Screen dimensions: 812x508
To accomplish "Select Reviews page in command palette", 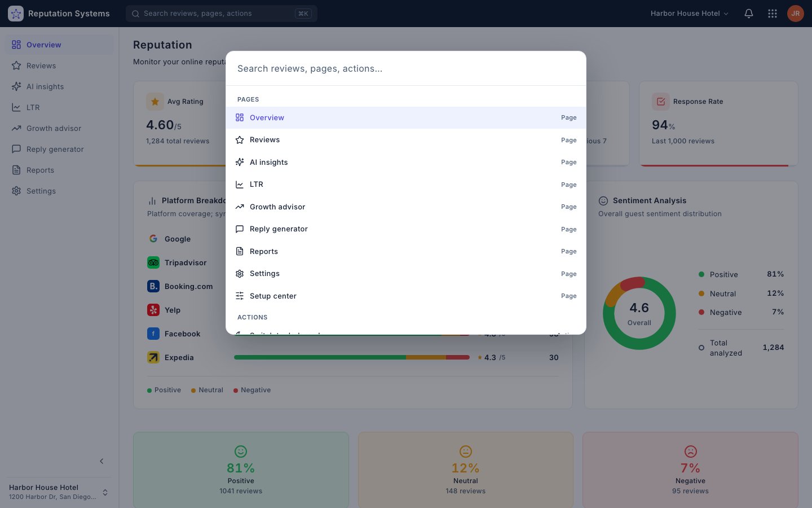I will pyautogui.click(x=406, y=140).
